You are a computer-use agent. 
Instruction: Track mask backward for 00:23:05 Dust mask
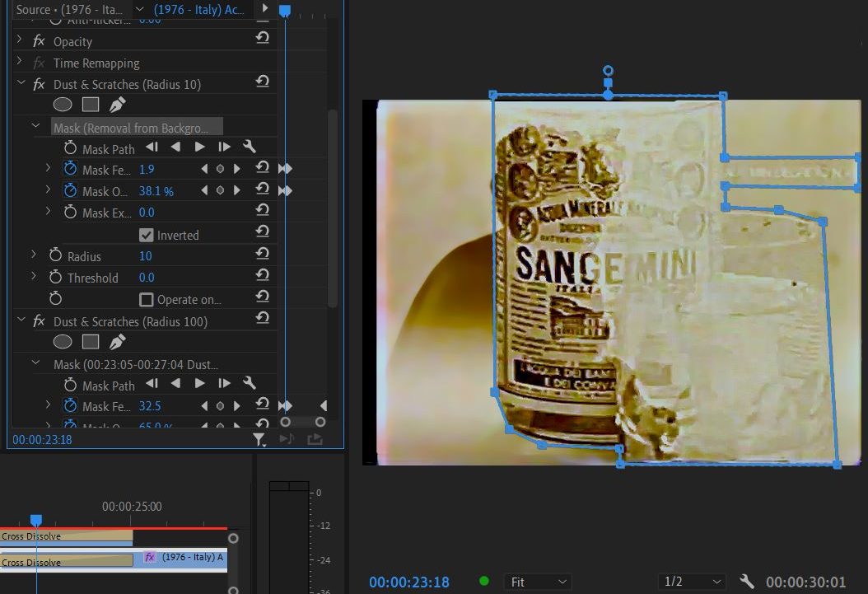(x=175, y=383)
